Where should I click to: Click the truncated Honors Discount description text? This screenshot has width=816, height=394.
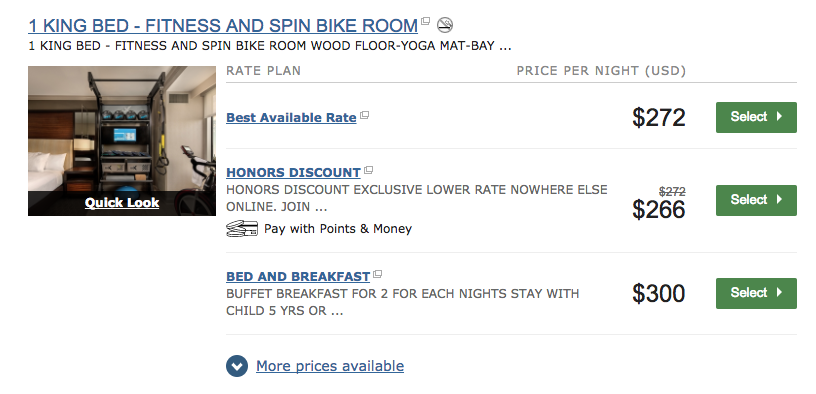point(417,198)
